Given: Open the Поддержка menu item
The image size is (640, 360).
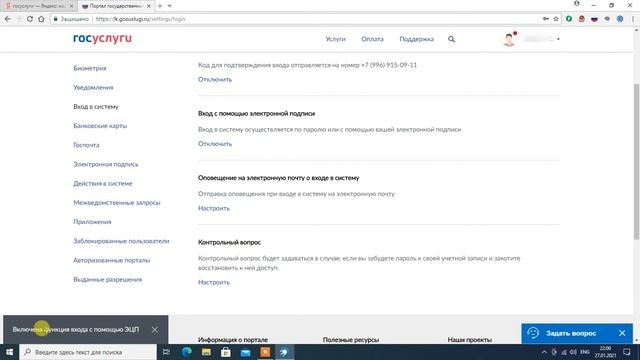Looking at the screenshot, I should (416, 39).
